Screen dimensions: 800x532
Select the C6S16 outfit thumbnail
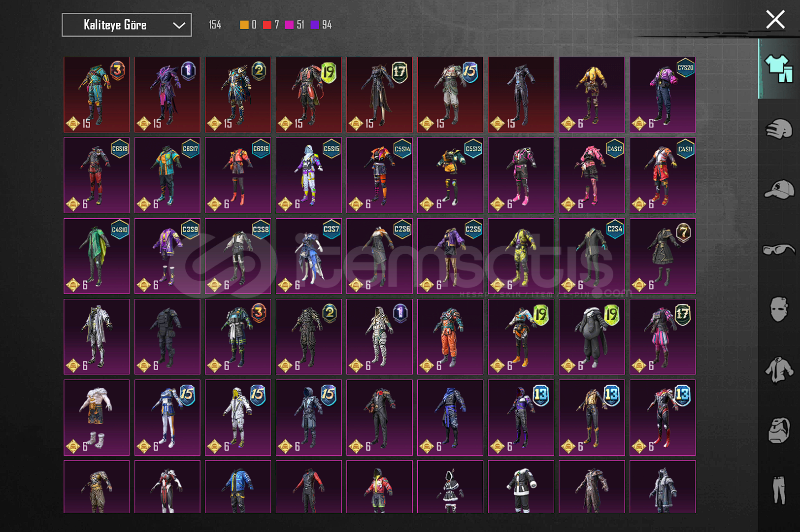click(x=238, y=175)
